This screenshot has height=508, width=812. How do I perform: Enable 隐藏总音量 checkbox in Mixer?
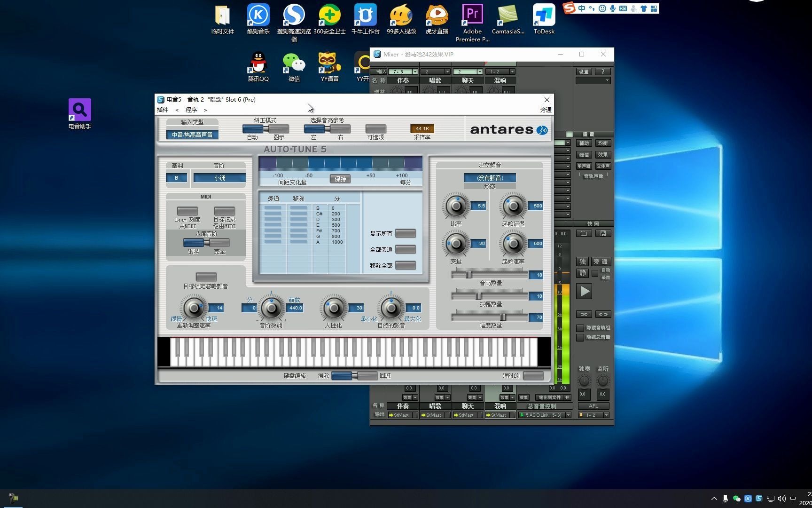(x=580, y=337)
